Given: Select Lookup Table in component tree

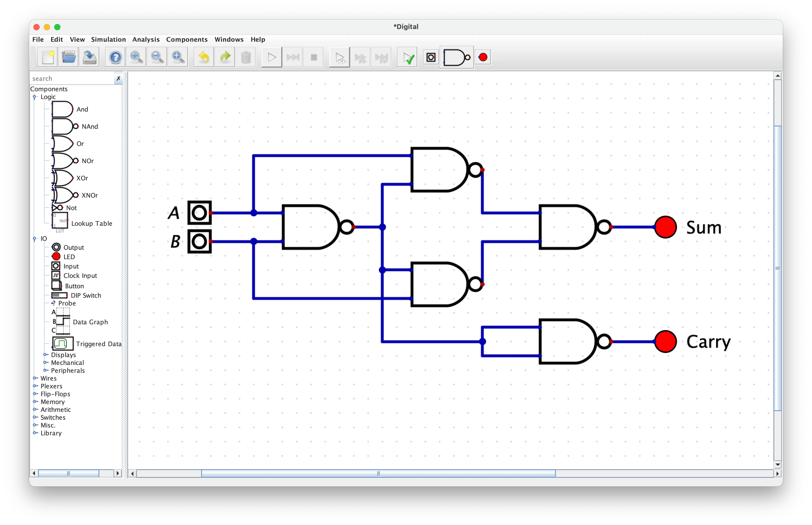Looking at the screenshot, I should (x=82, y=223).
